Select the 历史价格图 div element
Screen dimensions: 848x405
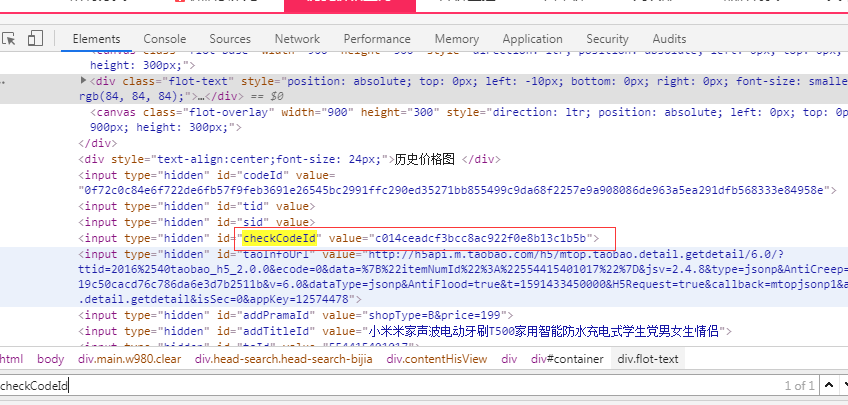pyautogui.click(x=289, y=160)
